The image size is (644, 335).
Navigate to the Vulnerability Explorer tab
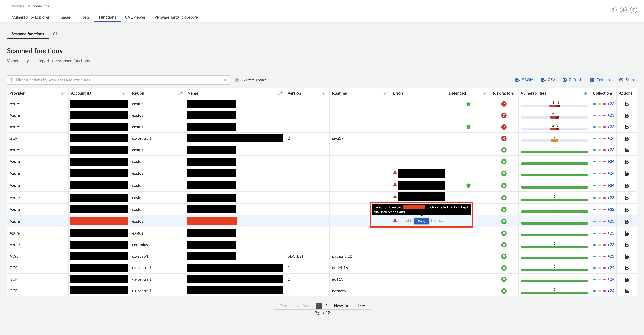pyautogui.click(x=31, y=17)
